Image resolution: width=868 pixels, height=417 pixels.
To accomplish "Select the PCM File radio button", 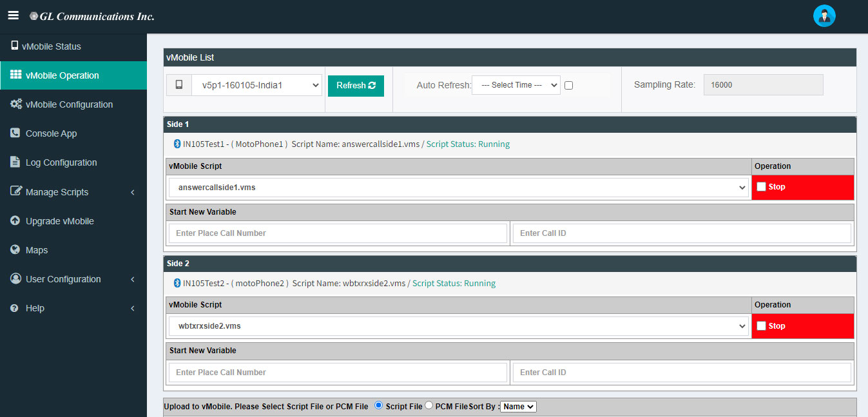I will point(429,405).
